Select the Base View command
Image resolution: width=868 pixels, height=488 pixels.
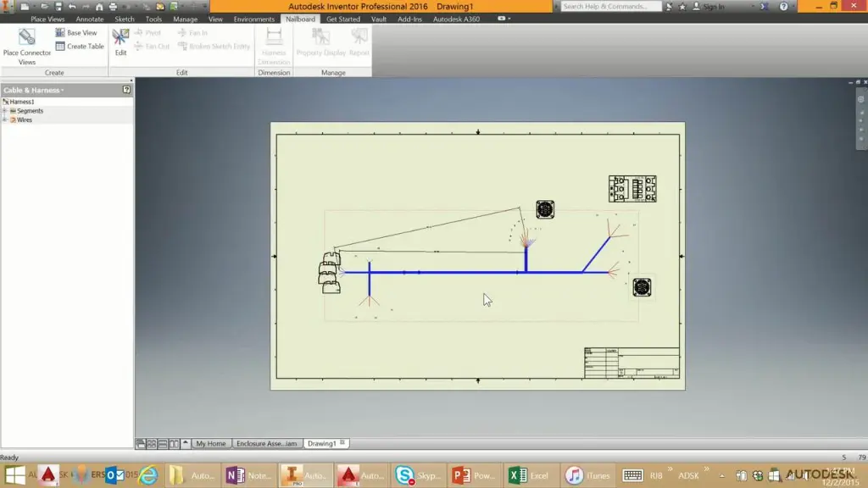(75, 33)
